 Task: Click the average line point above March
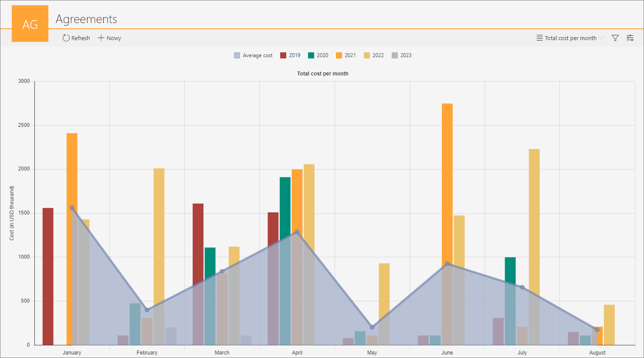tap(222, 271)
